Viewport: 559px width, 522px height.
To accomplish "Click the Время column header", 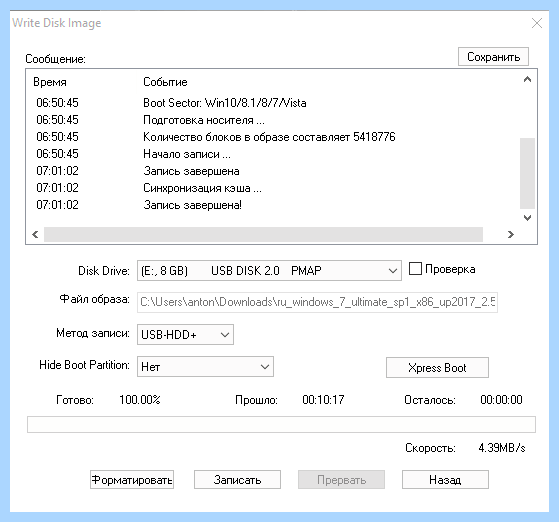I will 50,82.
